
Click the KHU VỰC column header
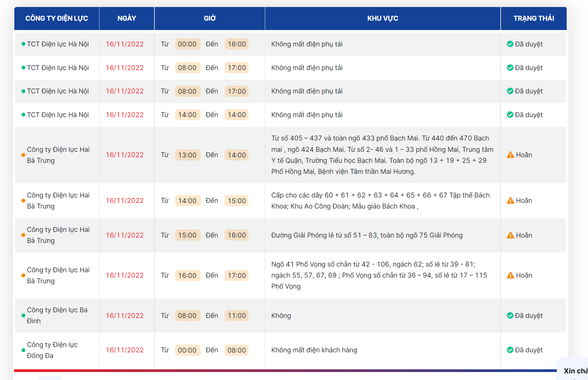pyautogui.click(x=383, y=18)
